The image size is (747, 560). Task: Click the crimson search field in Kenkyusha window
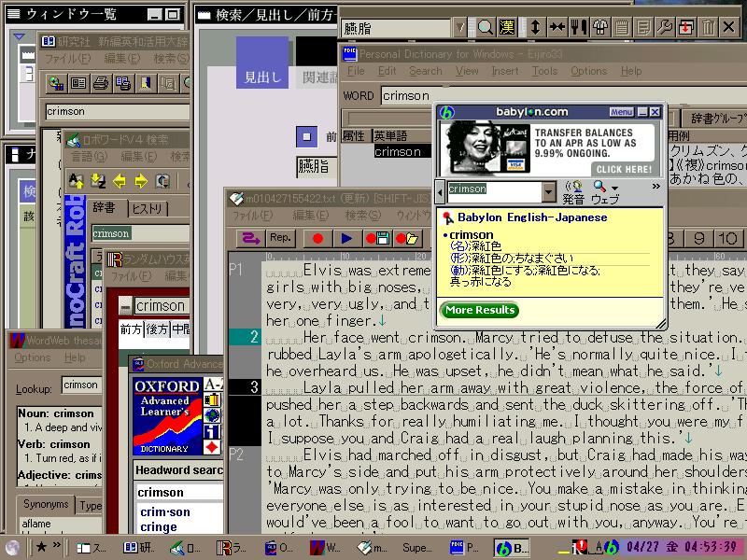(118, 111)
